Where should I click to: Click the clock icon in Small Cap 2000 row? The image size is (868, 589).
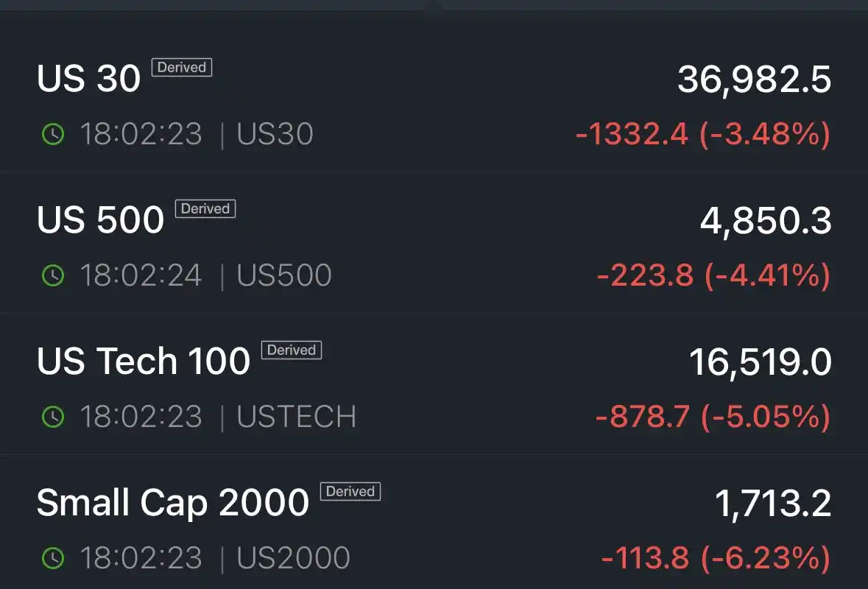pos(52,558)
